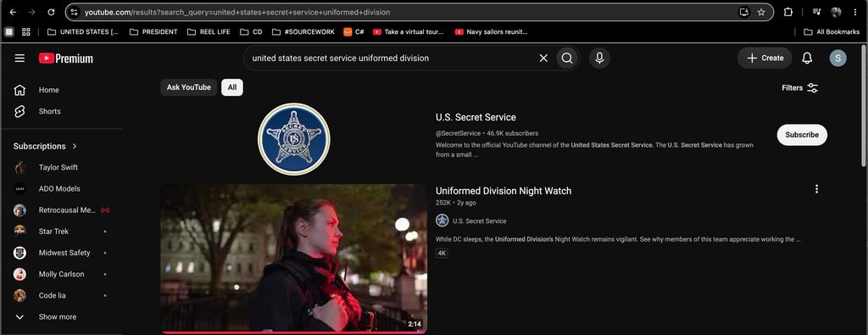Click the '@SecretService • 46.9K subscribers' text
868x335 pixels.
click(487, 133)
